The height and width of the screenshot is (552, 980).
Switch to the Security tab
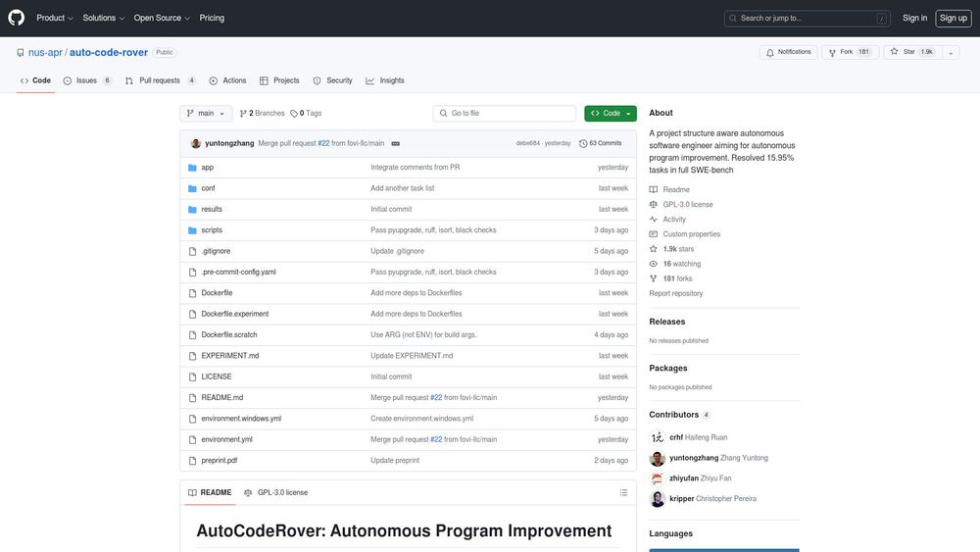tap(332, 80)
